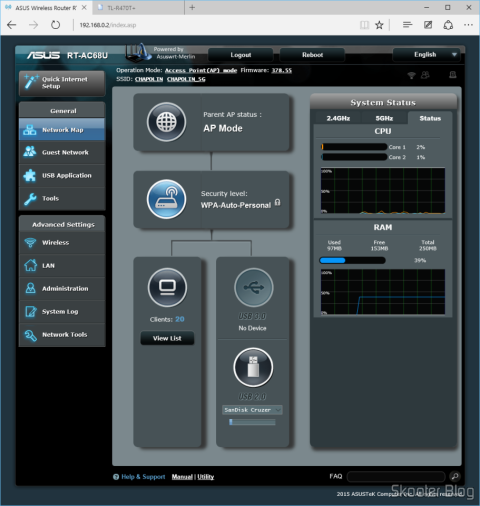The width and height of the screenshot is (480, 506).
Task: Open a new browser tab
Action: click(192, 7)
